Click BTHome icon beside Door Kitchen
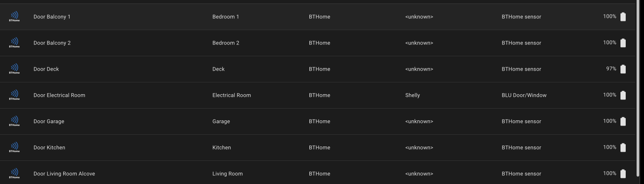This screenshot has height=184, width=644. click(14, 147)
